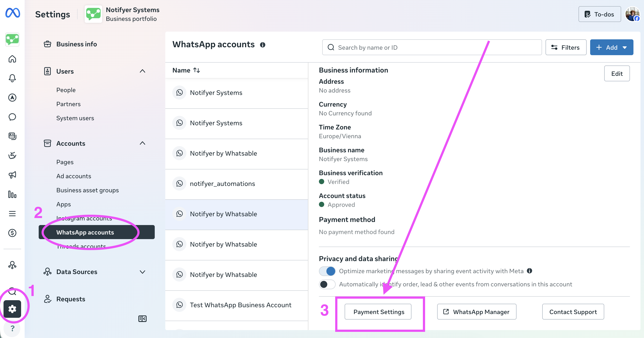Select People under Users

66,90
